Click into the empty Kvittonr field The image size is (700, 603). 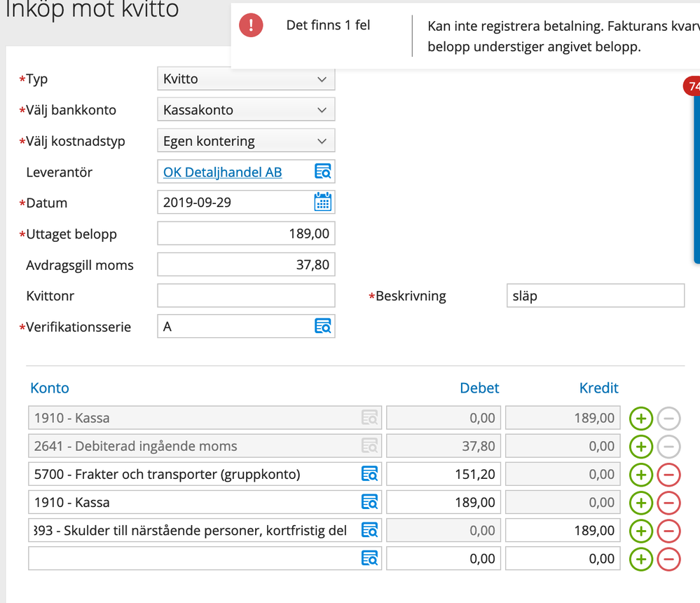(246, 295)
